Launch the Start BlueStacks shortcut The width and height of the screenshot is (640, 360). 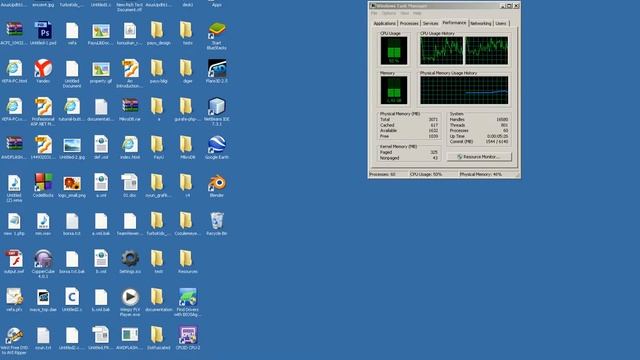coord(217,34)
